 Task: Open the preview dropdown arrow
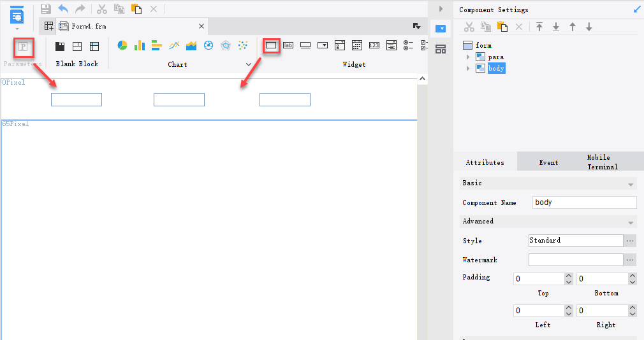[17, 29]
